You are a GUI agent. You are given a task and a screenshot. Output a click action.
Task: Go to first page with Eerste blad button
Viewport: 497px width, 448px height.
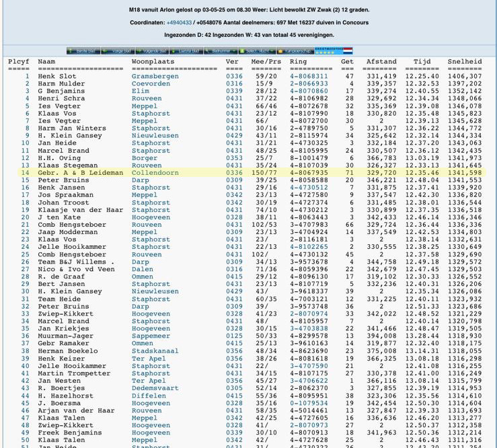tap(83, 50)
